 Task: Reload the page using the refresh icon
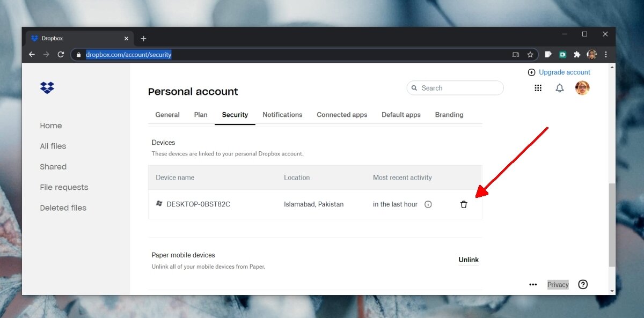[61, 54]
